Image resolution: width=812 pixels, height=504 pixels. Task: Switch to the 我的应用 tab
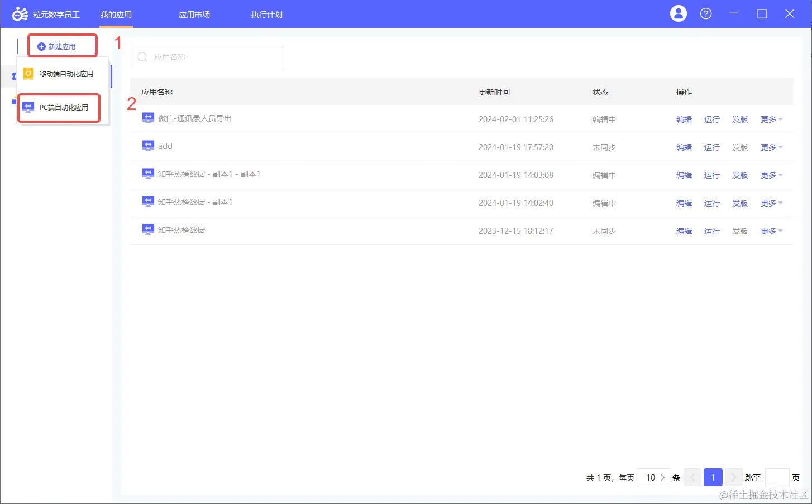tap(116, 15)
